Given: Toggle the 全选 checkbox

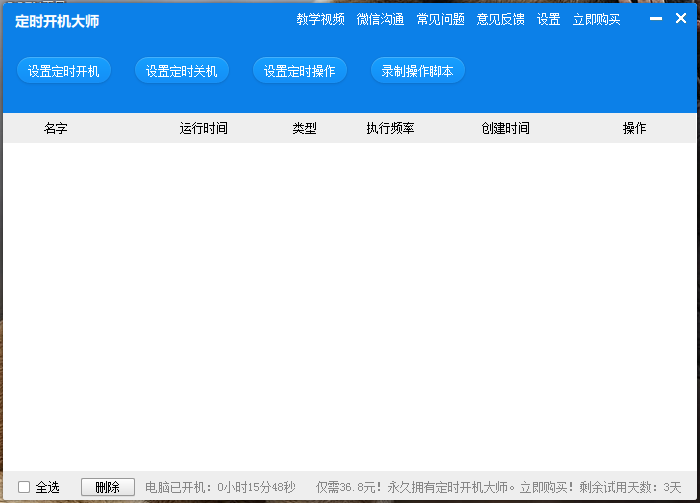Looking at the screenshot, I should coord(24,487).
